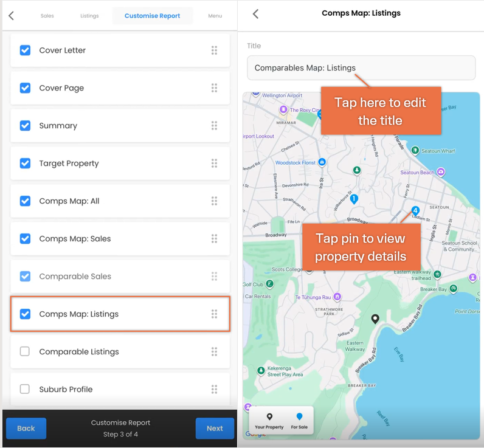This screenshot has width=484, height=448.
Task: Click The Roxy Cinema map marker
Action: [x=283, y=109]
